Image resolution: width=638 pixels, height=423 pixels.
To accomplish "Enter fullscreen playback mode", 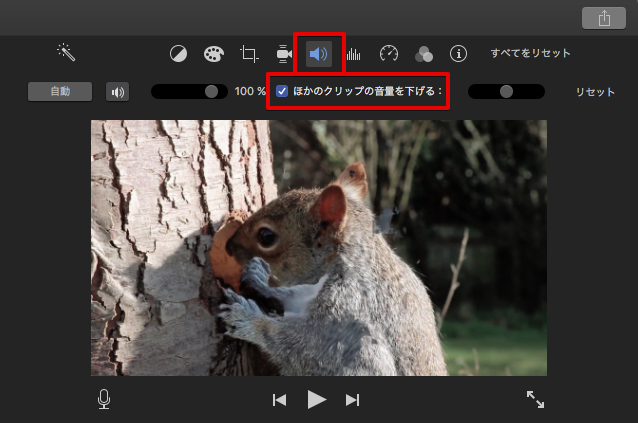I will (535, 399).
